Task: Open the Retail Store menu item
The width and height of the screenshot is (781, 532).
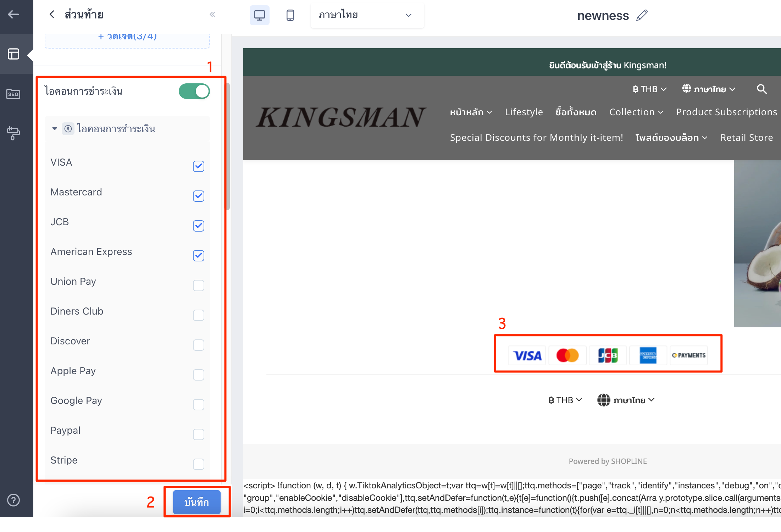Action: pos(747,138)
